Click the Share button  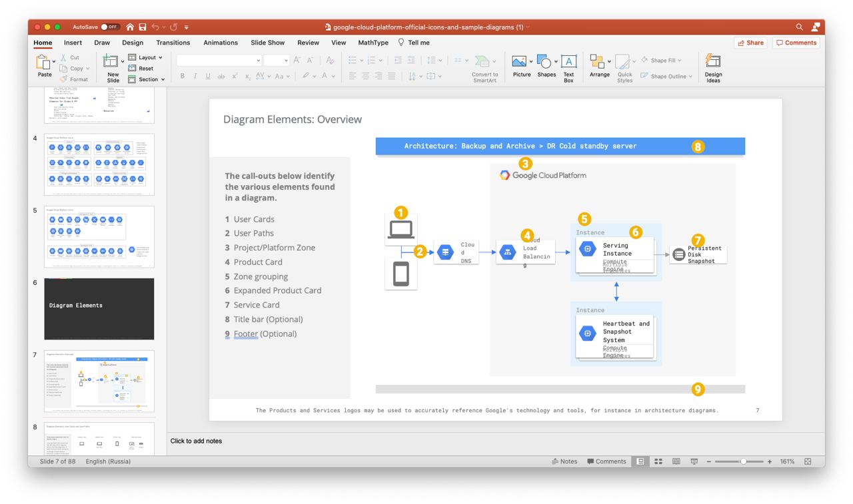tap(750, 43)
